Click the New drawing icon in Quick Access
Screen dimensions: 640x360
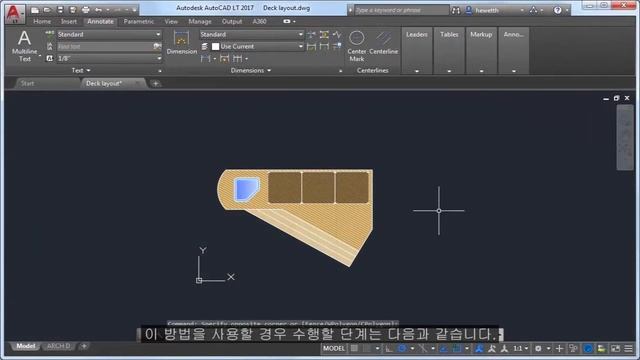pos(35,10)
